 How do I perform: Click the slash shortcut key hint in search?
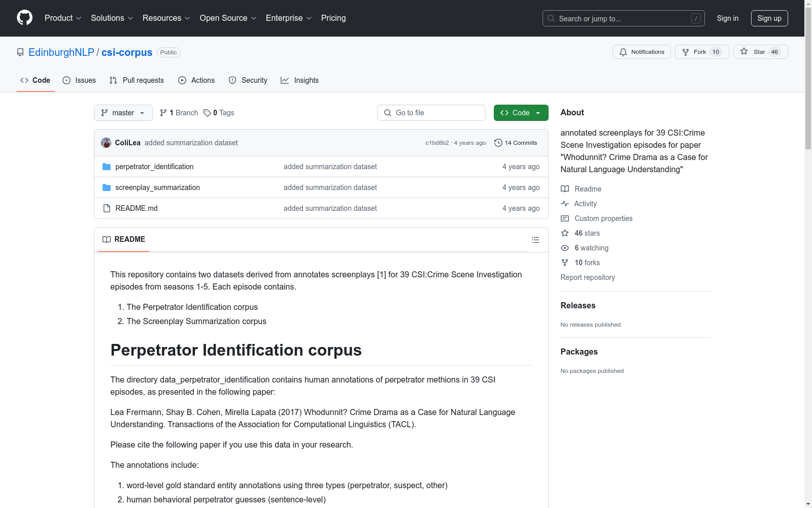[x=696, y=18]
